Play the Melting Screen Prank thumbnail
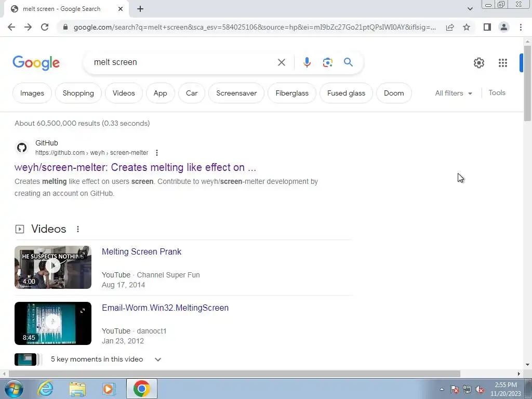The height and width of the screenshot is (399, 532). pos(53,268)
